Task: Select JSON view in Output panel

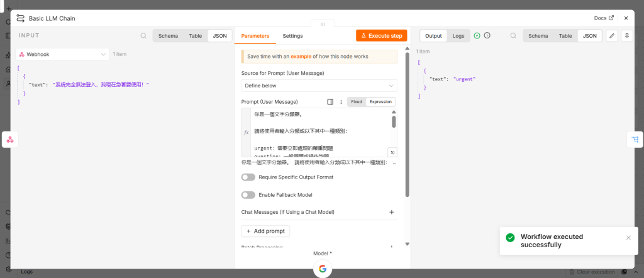Action: point(590,36)
